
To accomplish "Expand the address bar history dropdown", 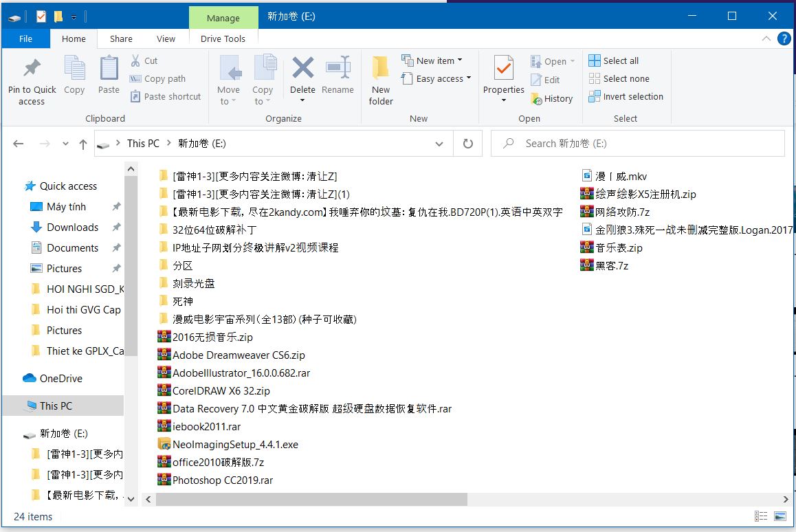I will (439, 144).
